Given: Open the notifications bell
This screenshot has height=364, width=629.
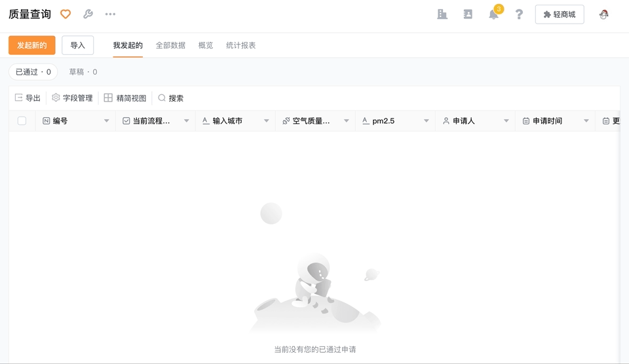Looking at the screenshot, I should (x=494, y=15).
